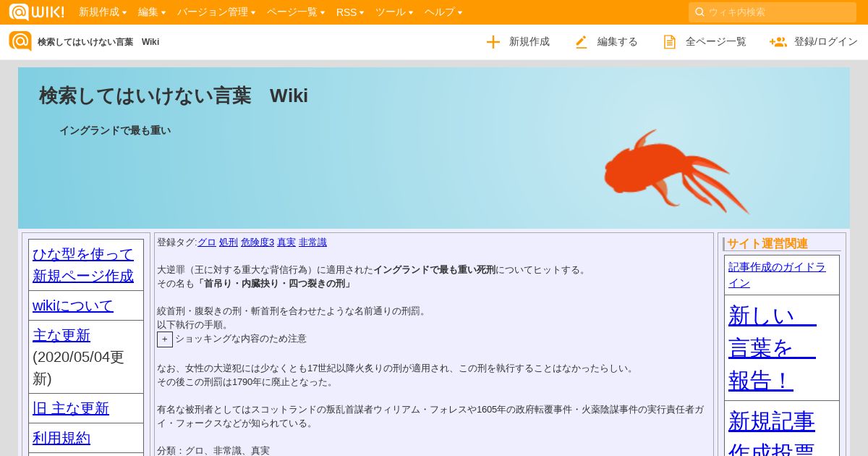Click the 分類：グロ、非常識、真実 line

pos(213,450)
